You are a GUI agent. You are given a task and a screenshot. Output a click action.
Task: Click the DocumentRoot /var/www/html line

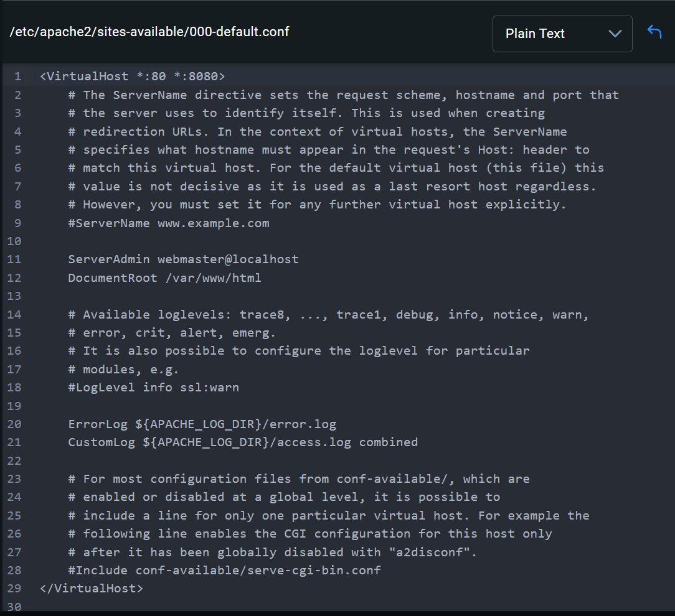coord(165,278)
